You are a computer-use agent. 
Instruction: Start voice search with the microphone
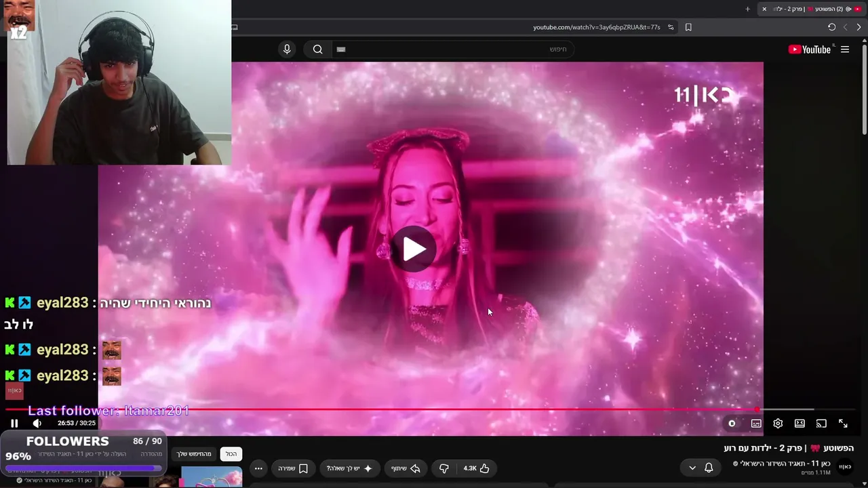pyautogui.click(x=287, y=49)
